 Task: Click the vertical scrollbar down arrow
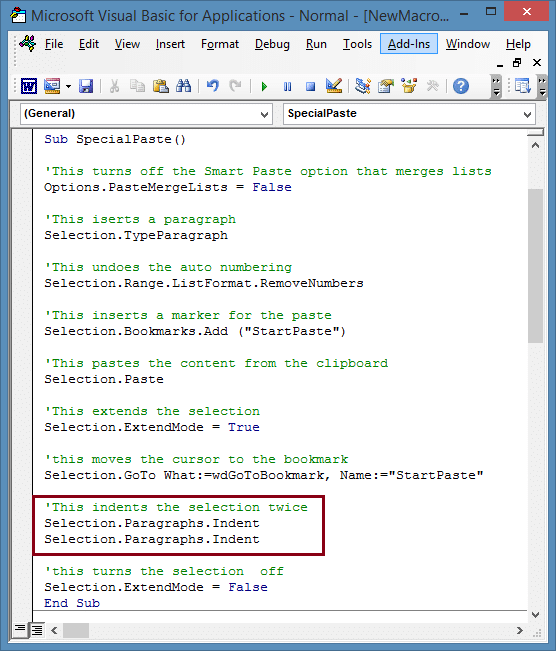pos(536,614)
